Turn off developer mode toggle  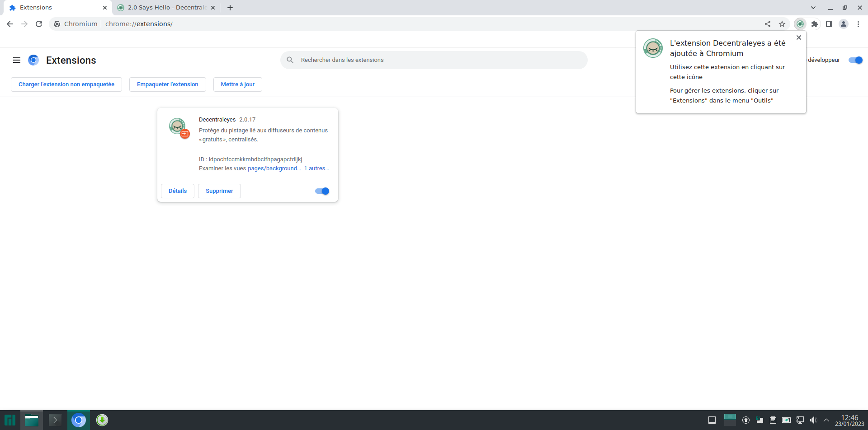click(855, 60)
